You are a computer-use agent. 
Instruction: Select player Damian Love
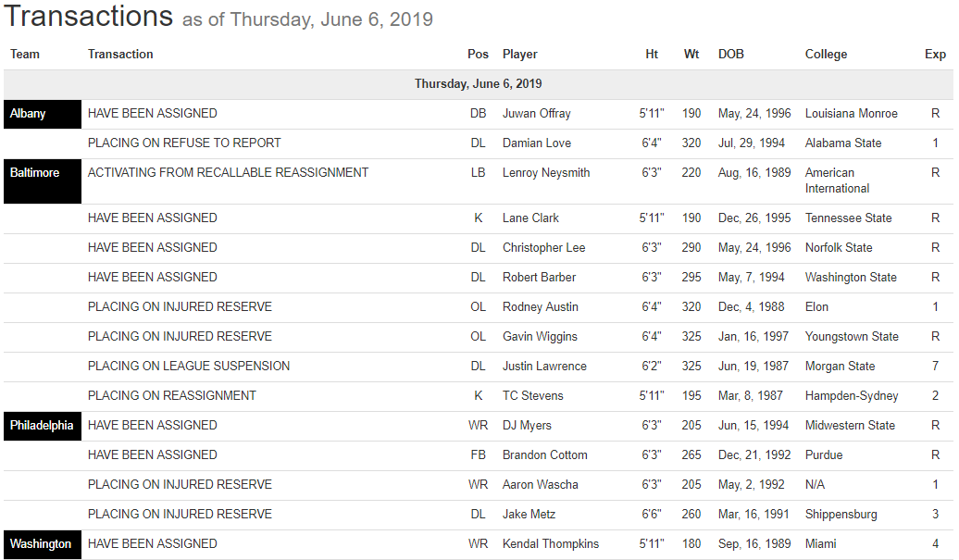(536, 143)
